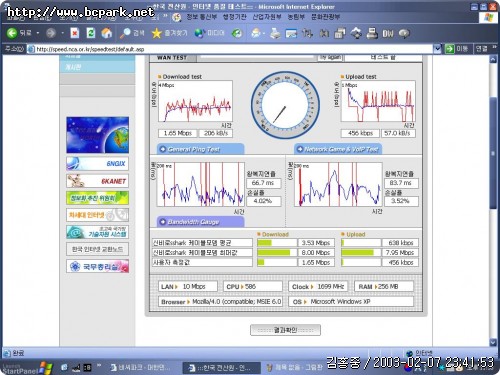This screenshot has height=375, width=500.
Task: Switch to the 한국 전산원 taskbar button
Action: click(221, 368)
